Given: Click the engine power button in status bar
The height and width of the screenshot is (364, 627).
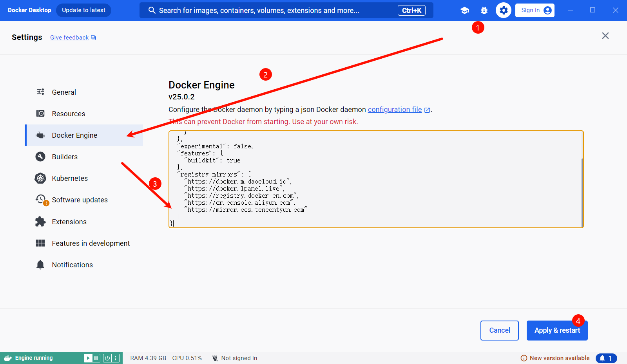Looking at the screenshot, I should (107, 358).
